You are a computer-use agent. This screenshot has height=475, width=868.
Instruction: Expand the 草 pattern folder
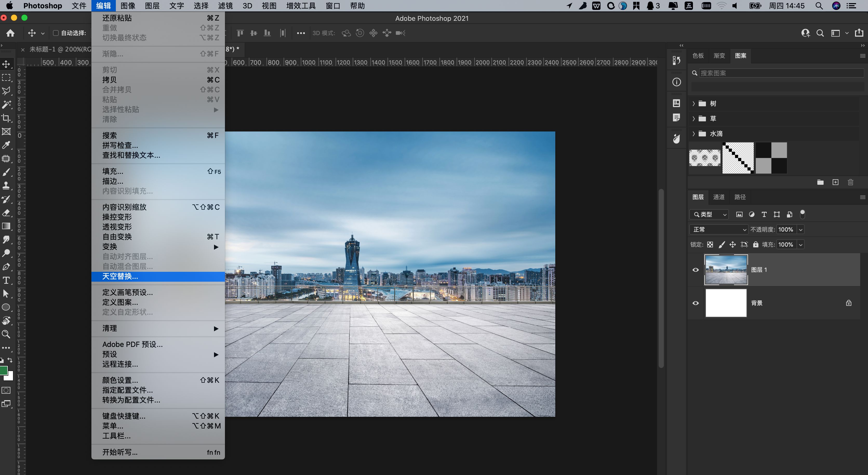pos(694,118)
